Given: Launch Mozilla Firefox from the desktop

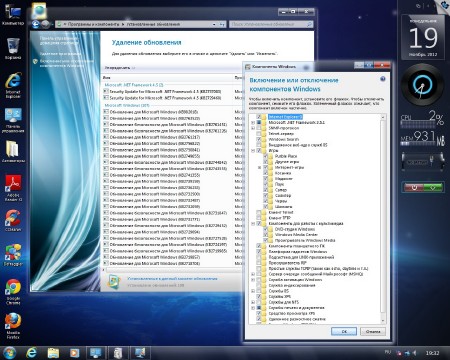Looking at the screenshot, I should click(x=13, y=326).
